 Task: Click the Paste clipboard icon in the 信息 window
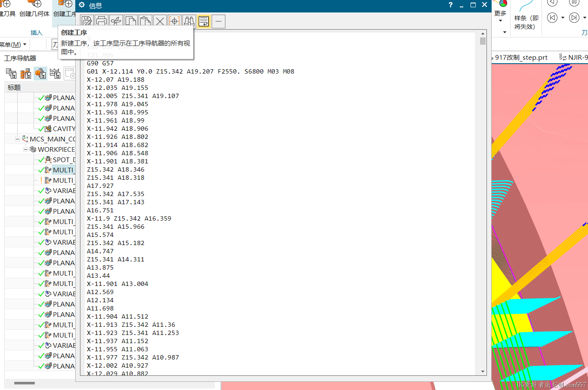pos(145,21)
